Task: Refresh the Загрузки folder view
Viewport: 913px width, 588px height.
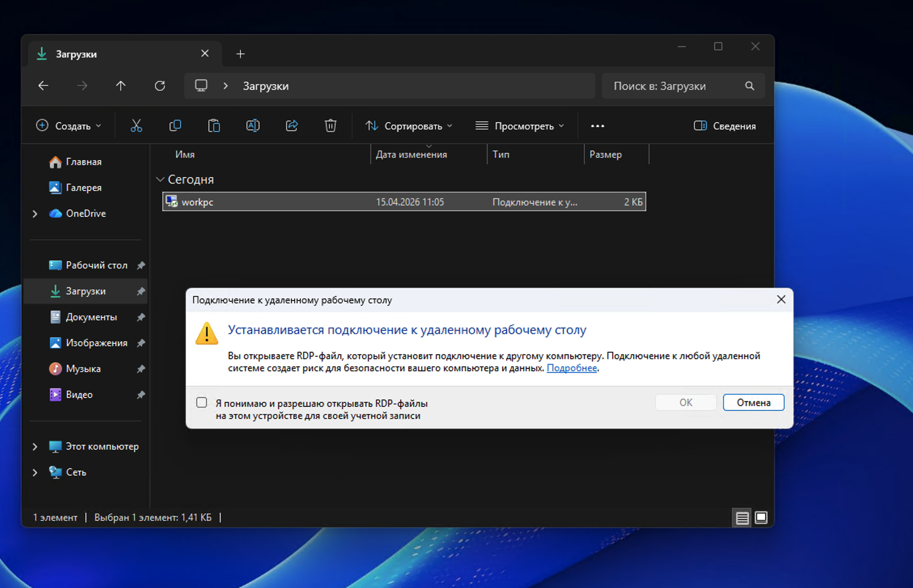Action: [x=160, y=86]
